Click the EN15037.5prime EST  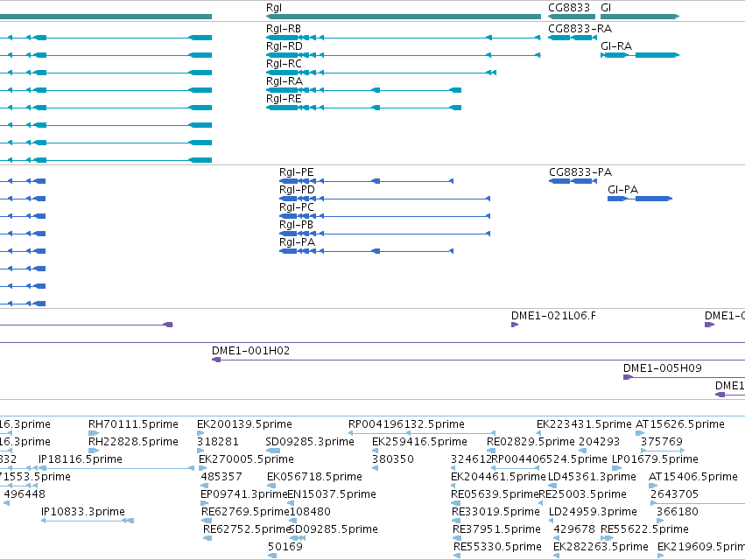tap(291, 503)
